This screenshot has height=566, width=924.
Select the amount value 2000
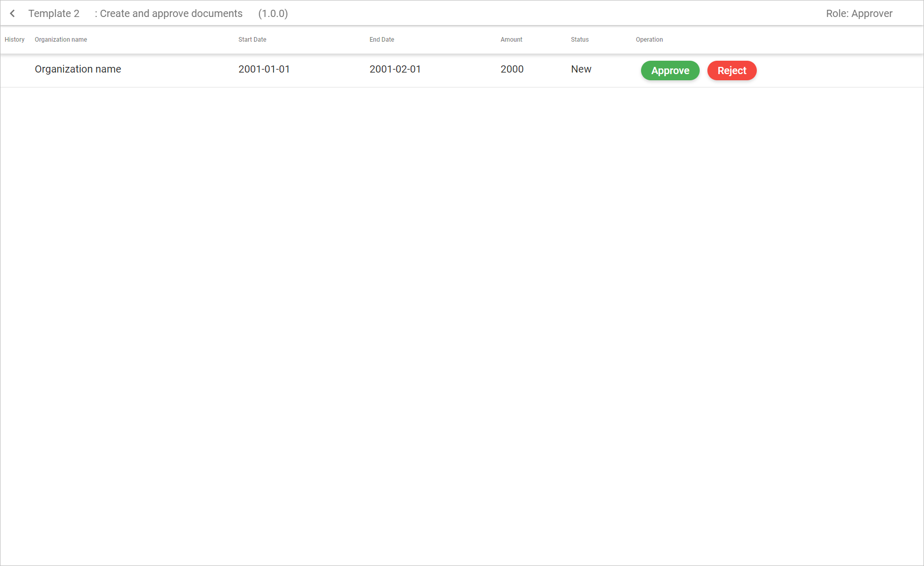coord(512,69)
